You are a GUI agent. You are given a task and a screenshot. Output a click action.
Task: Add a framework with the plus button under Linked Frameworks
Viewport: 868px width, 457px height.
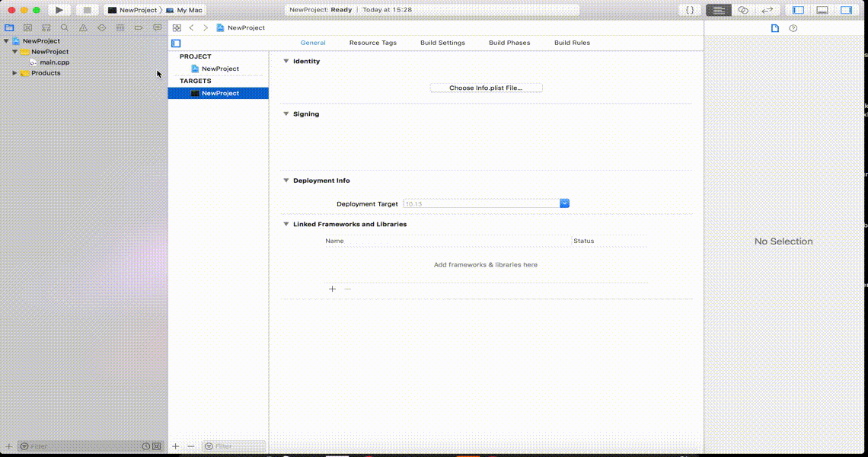click(332, 289)
